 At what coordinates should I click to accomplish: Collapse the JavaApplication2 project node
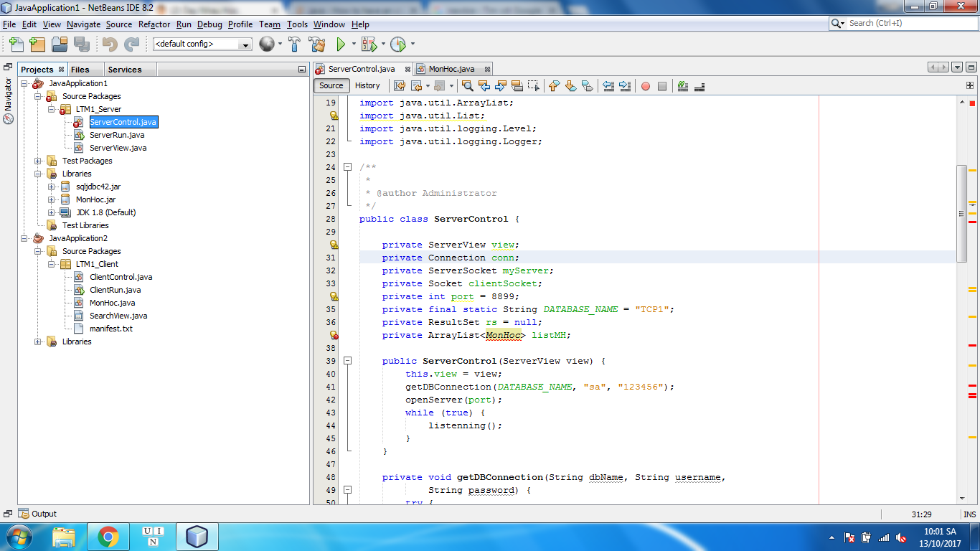[24, 238]
